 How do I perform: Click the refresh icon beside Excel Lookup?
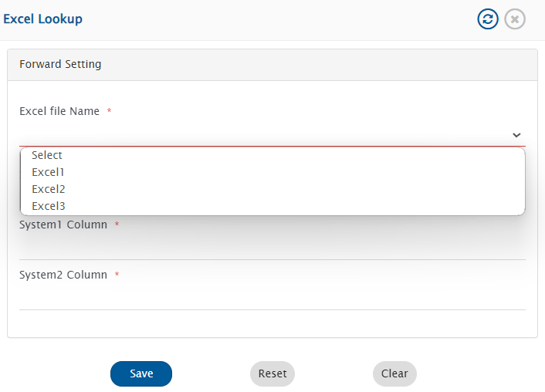[x=488, y=19]
